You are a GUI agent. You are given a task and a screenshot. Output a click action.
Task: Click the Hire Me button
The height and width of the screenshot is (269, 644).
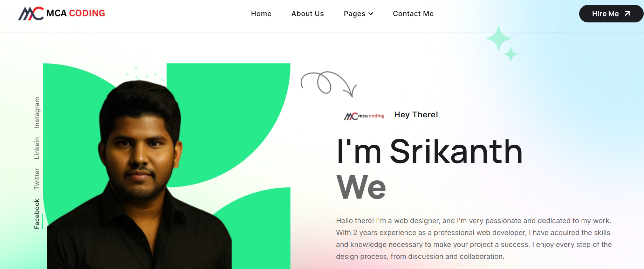[x=611, y=14]
